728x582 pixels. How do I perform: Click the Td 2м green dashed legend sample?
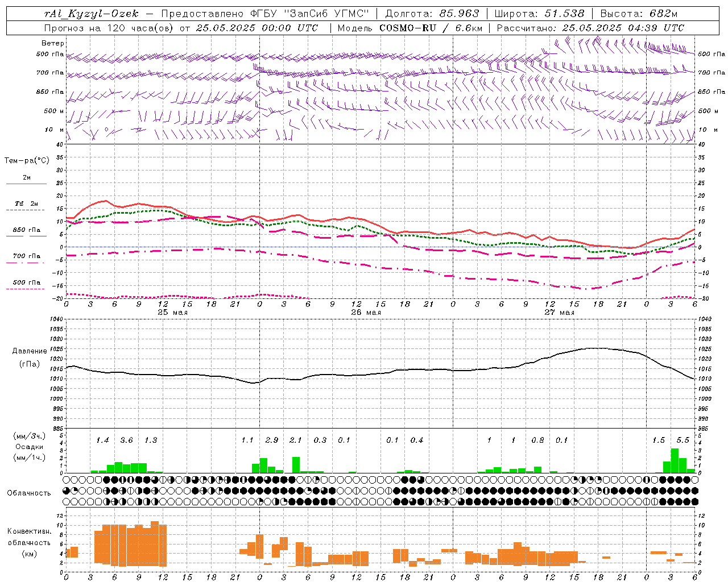[25, 210]
